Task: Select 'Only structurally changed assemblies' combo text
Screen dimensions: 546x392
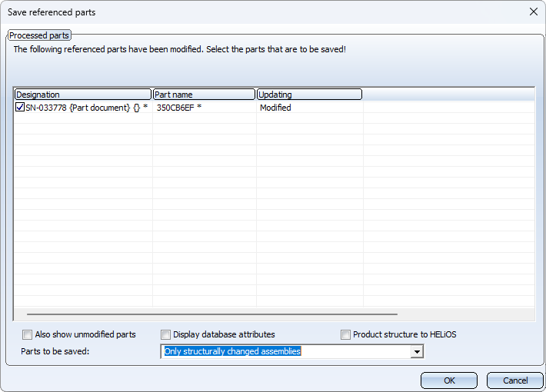Action: click(232, 351)
